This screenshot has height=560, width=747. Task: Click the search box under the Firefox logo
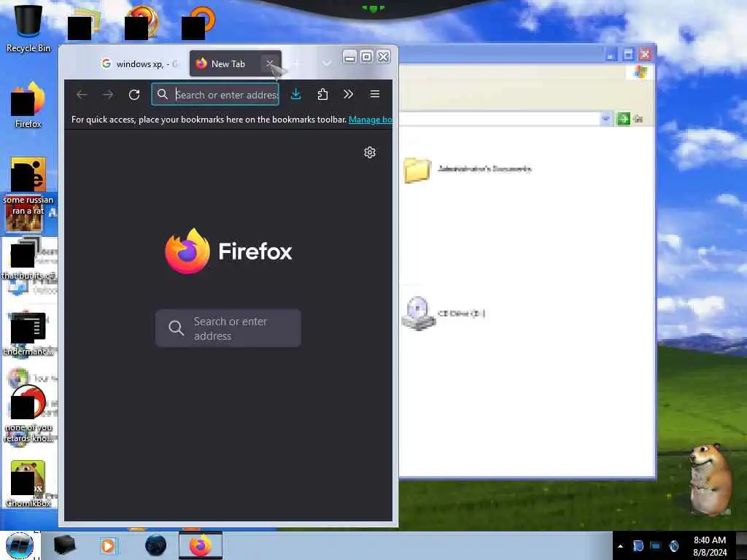[228, 328]
